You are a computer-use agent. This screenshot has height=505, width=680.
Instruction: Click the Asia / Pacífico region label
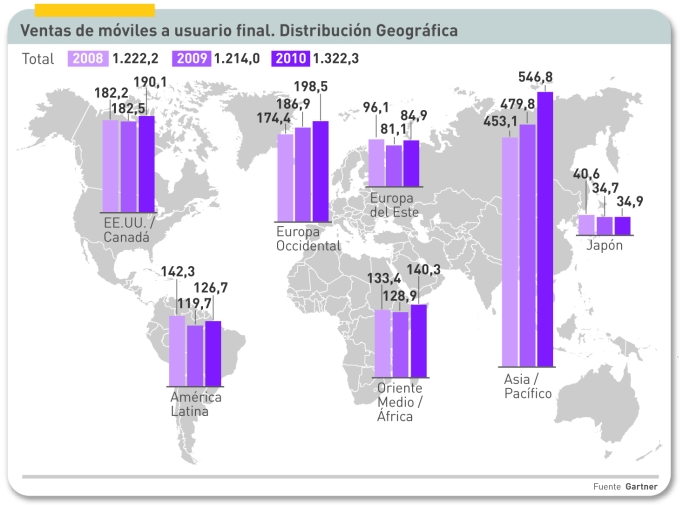point(527,386)
